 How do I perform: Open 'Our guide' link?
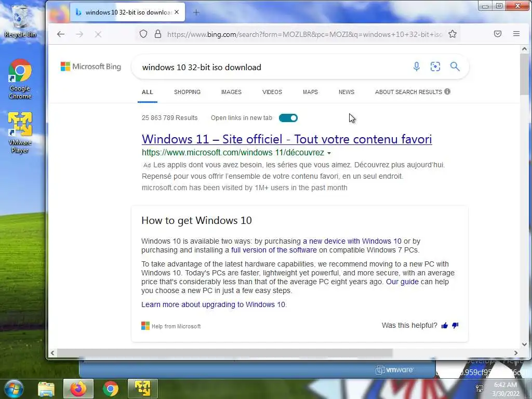402,282
